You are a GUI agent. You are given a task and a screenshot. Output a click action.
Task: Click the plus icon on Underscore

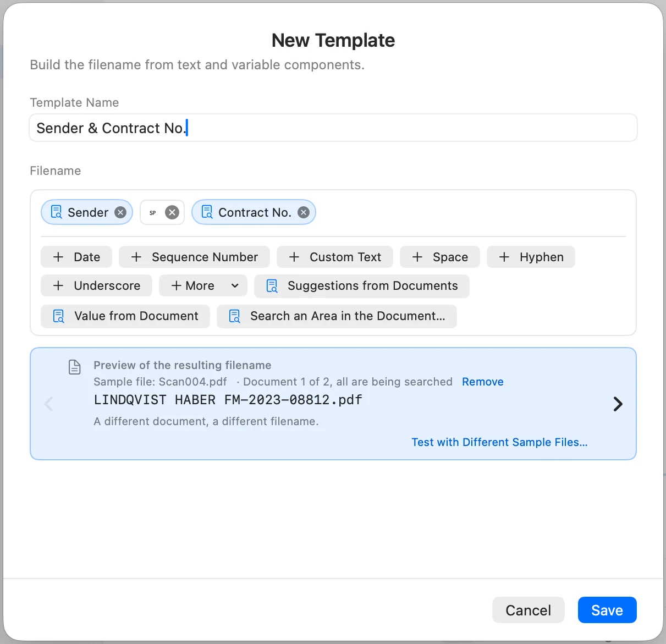[58, 285]
